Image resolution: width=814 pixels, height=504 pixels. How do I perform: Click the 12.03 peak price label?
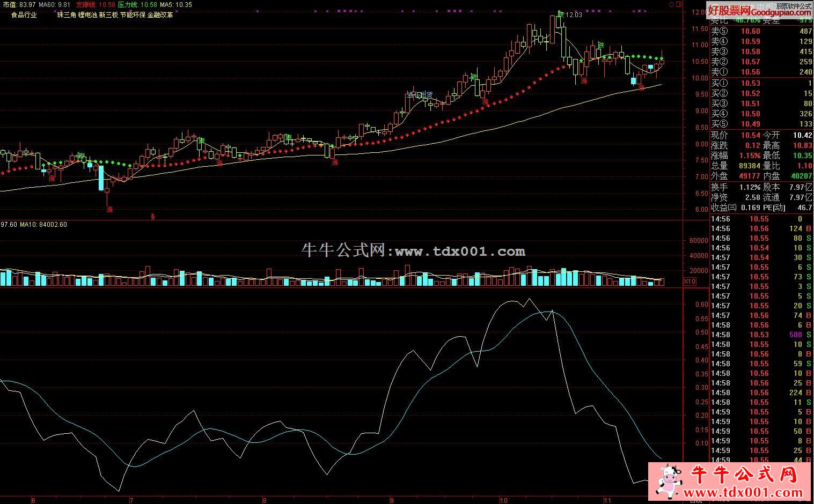click(x=573, y=15)
